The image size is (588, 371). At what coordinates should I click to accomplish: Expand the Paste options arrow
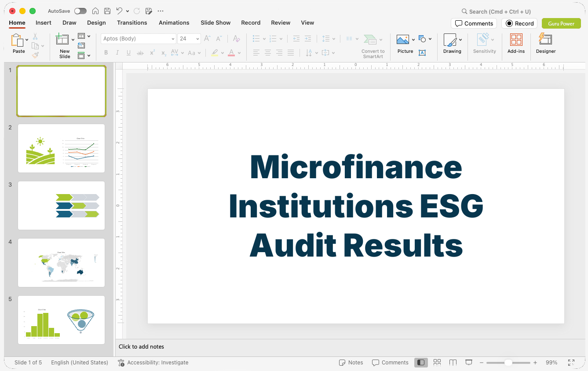pyautogui.click(x=27, y=40)
